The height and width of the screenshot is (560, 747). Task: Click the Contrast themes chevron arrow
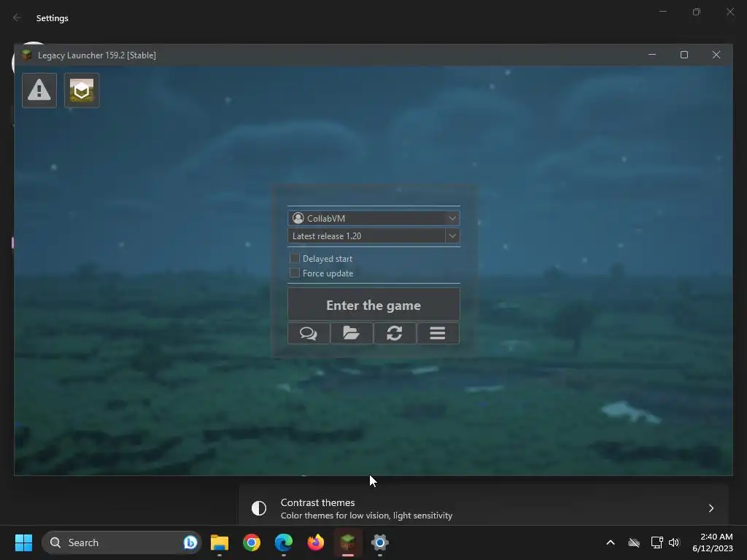pos(711,508)
